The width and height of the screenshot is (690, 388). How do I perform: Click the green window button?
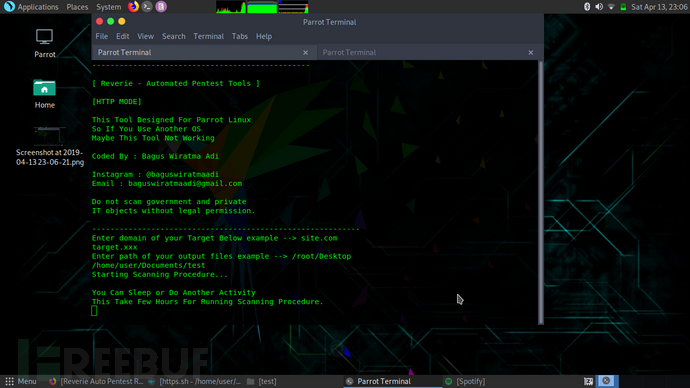[x=110, y=21]
